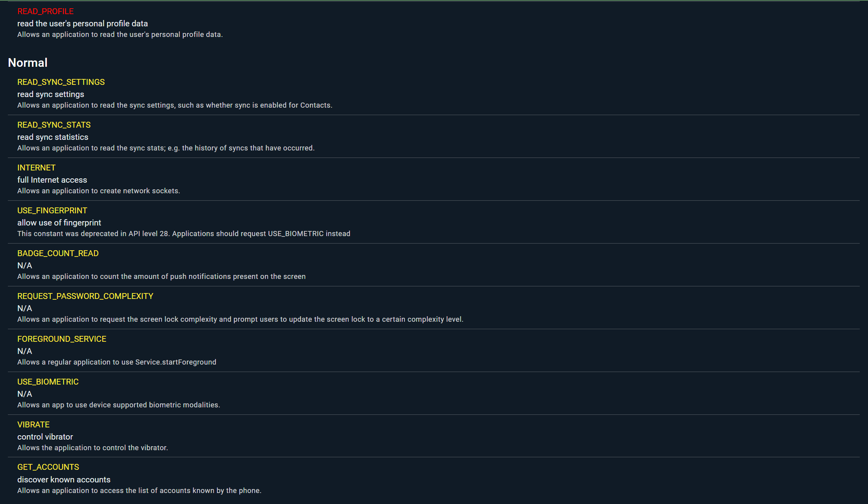Viewport: 868px width, 504px height.
Task: Click the READ_SYNC_STATS permission label
Action: click(54, 125)
